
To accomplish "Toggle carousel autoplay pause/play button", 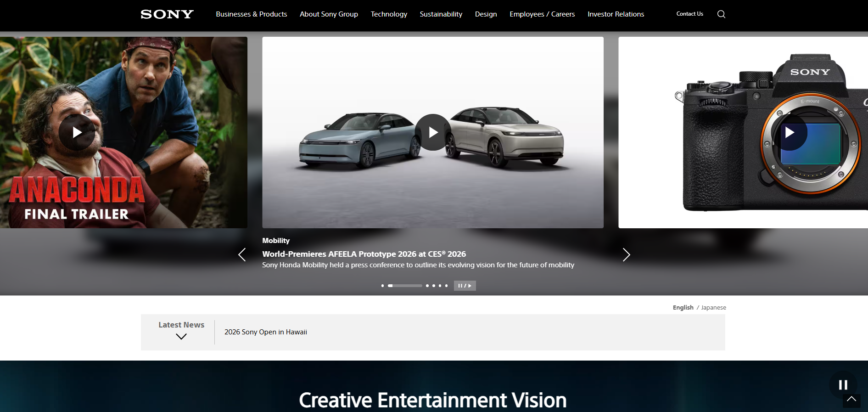I will 465,286.
